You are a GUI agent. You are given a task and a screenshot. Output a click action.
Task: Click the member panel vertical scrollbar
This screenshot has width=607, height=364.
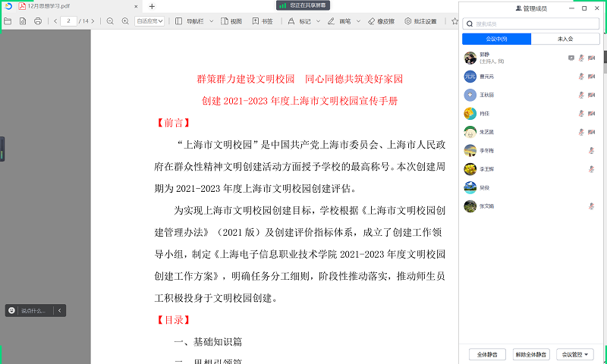tap(604, 57)
